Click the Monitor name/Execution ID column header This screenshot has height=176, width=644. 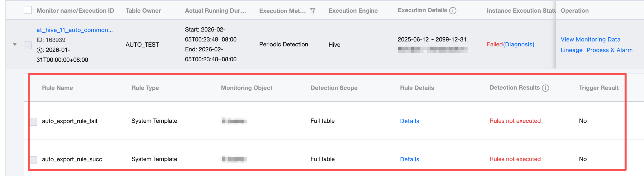[75, 11]
